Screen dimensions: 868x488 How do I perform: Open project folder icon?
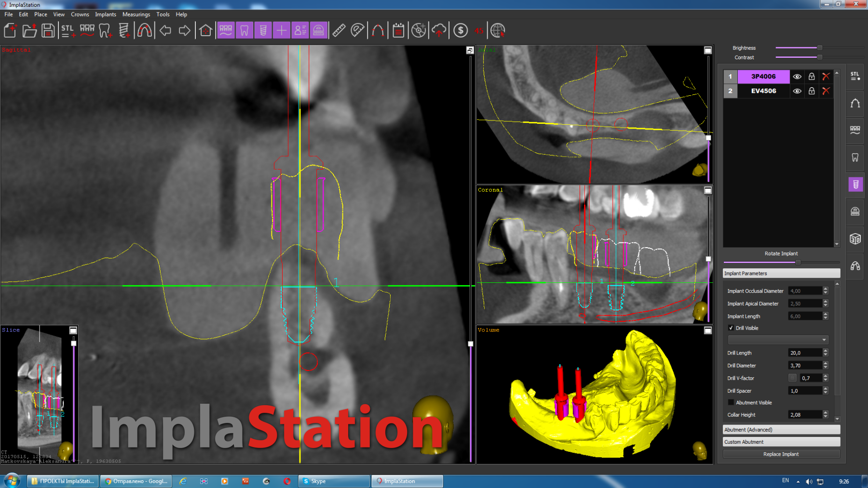click(x=29, y=30)
